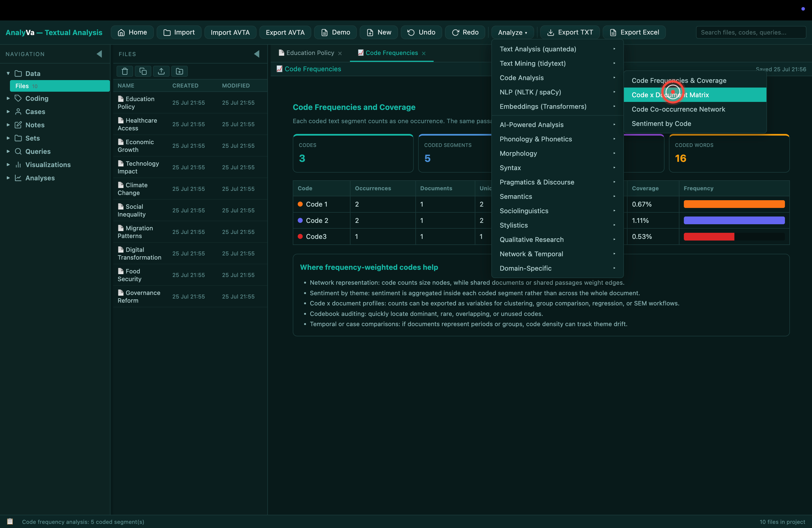Expand the Visualizations tree node

[x=8, y=165]
